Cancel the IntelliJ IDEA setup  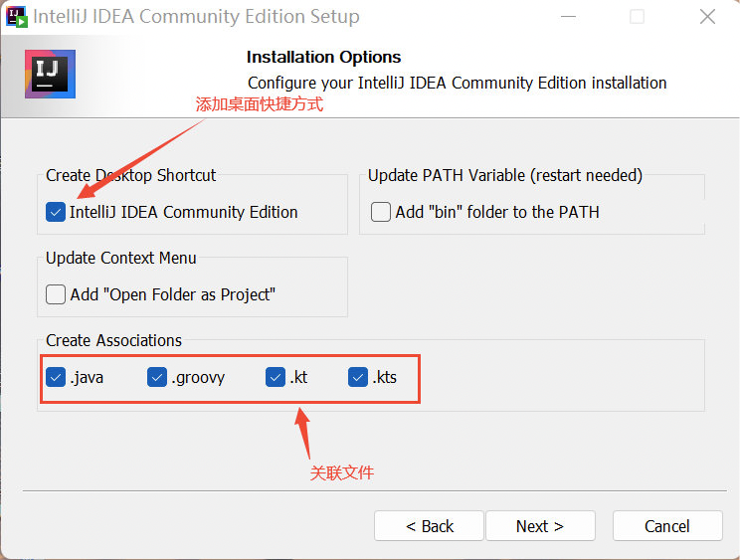click(667, 525)
